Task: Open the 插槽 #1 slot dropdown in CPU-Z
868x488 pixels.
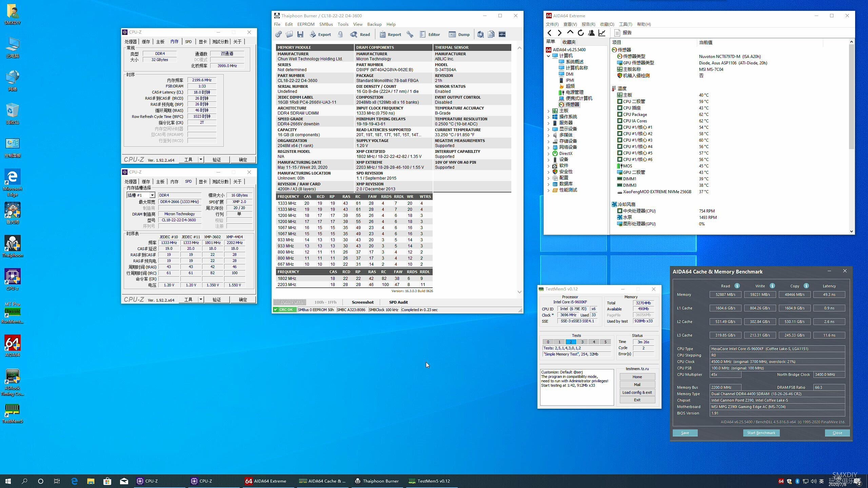Action: 152,195
